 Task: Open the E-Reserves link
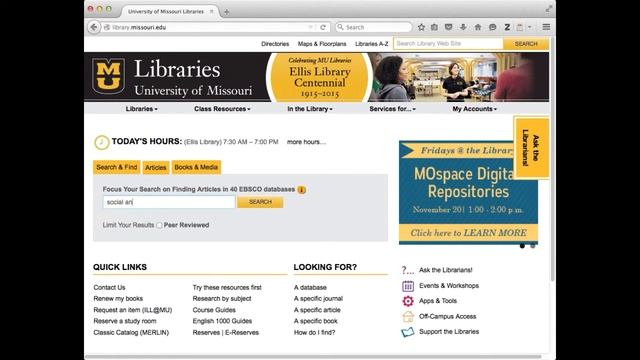[242, 333]
